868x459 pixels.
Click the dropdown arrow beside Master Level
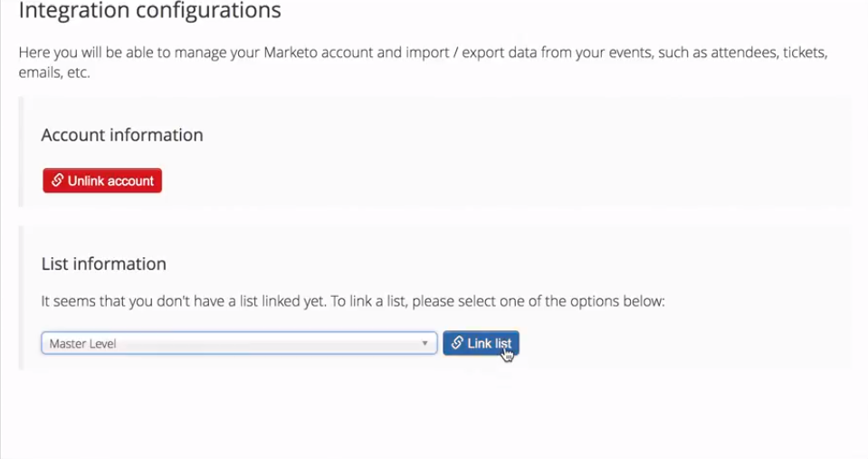pos(424,343)
